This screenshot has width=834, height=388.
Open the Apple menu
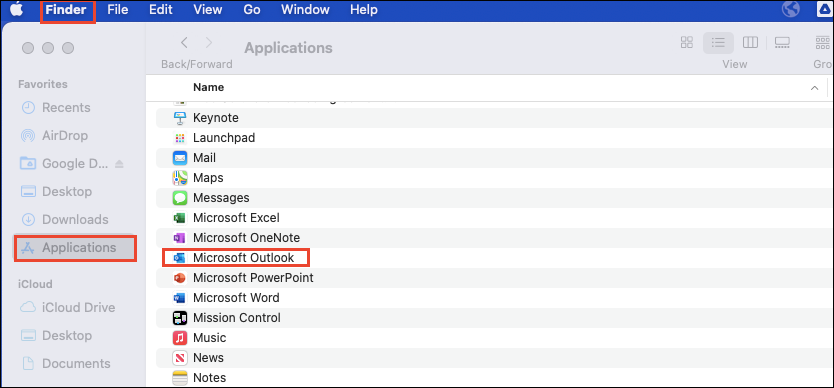[x=17, y=10]
